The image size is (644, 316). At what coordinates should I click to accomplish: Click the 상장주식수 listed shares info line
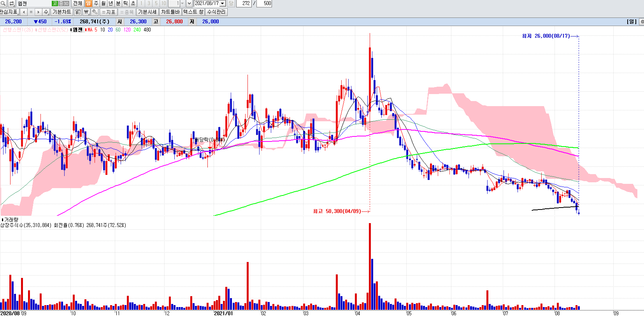click(63, 225)
